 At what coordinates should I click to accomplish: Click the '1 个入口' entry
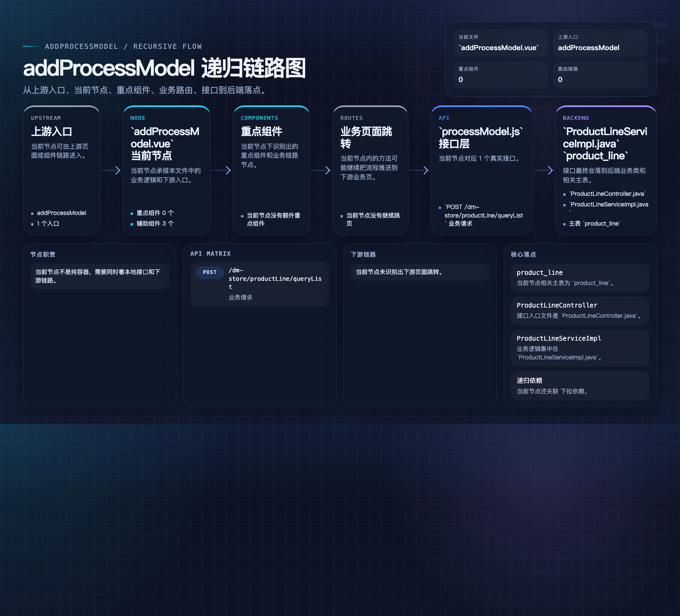[48, 223]
